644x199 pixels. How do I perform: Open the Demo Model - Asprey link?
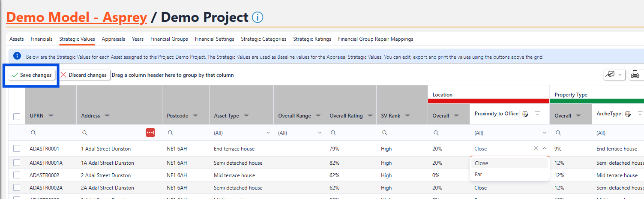77,18
